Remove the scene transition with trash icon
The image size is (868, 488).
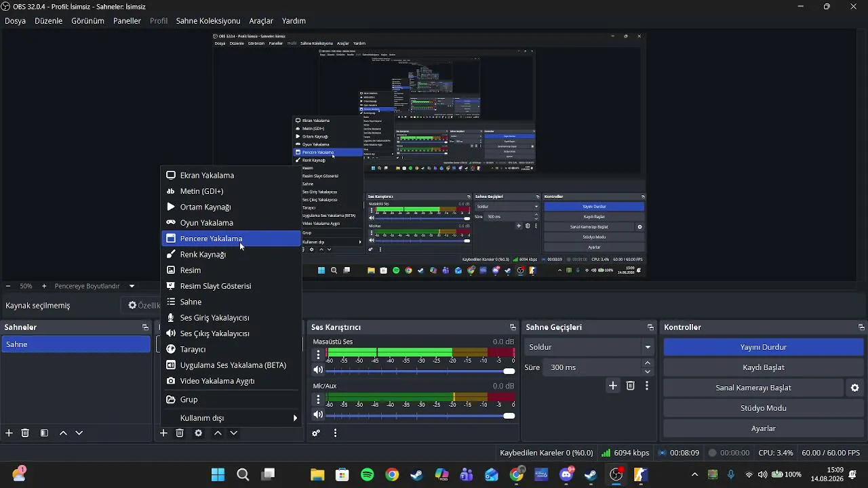(631, 386)
